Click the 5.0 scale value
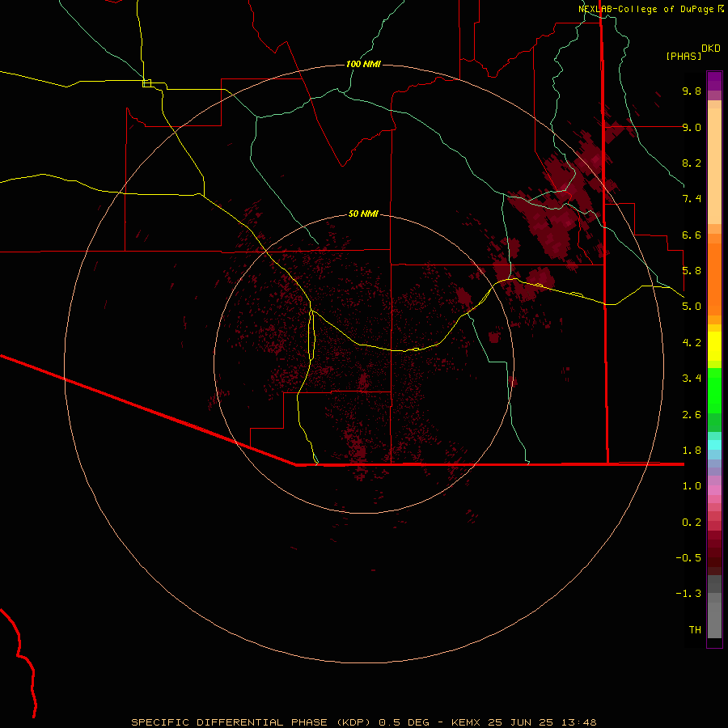728x728 pixels. pyautogui.click(x=692, y=307)
